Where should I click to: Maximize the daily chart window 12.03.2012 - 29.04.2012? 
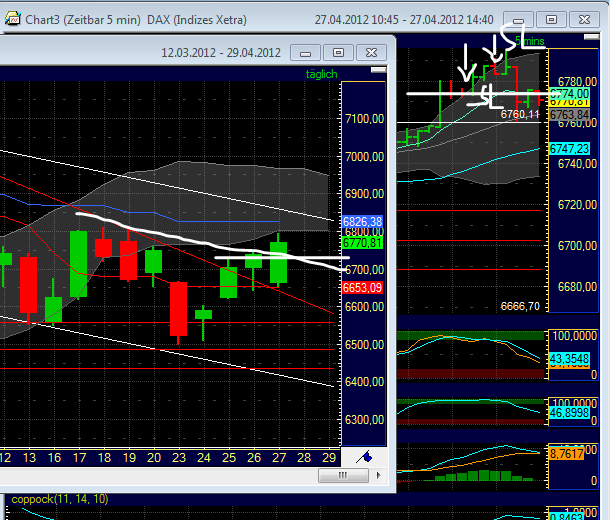(338, 53)
